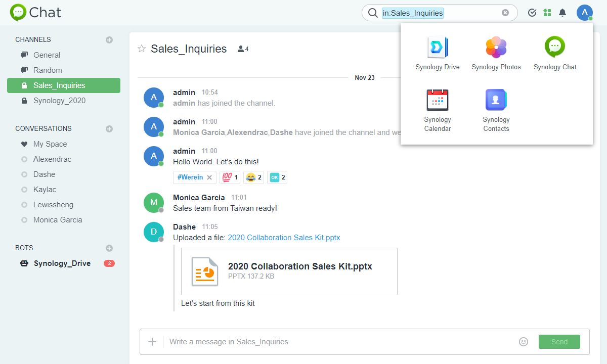Select the Sales_Inquiries channel in sidebar
Image resolution: width=607 pixels, height=364 pixels.
tap(64, 85)
